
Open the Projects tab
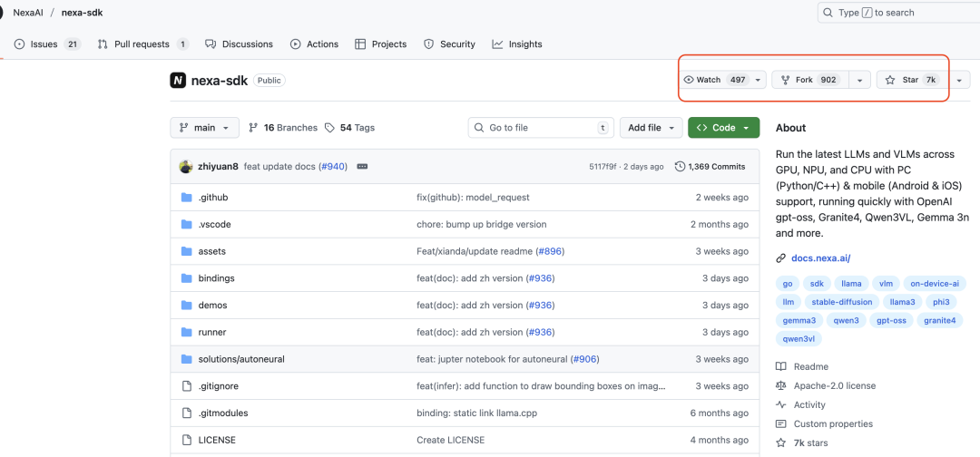pos(380,44)
